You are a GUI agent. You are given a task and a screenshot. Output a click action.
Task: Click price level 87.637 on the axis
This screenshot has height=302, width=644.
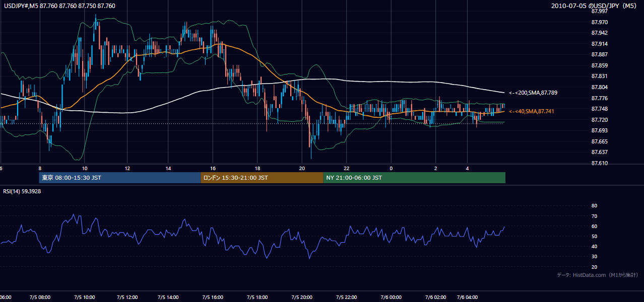(x=599, y=152)
